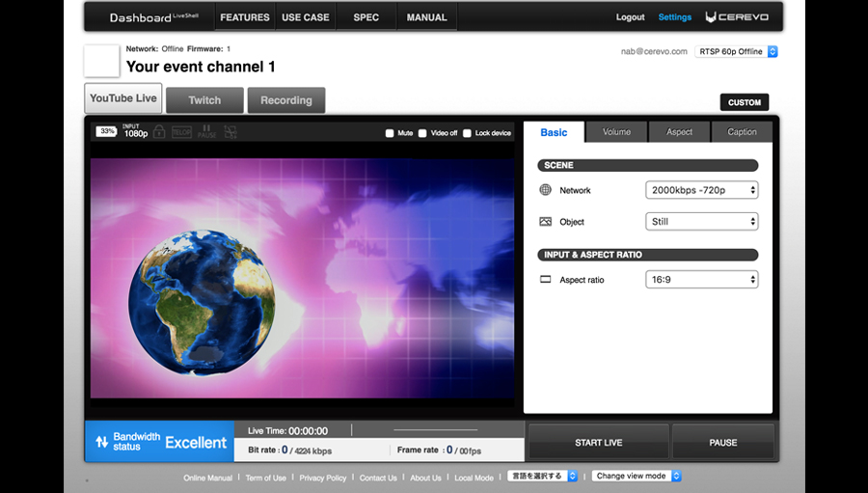Click the Cerevo logo in header
This screenshot has width=868, height=493.
(x=736, y=17)
